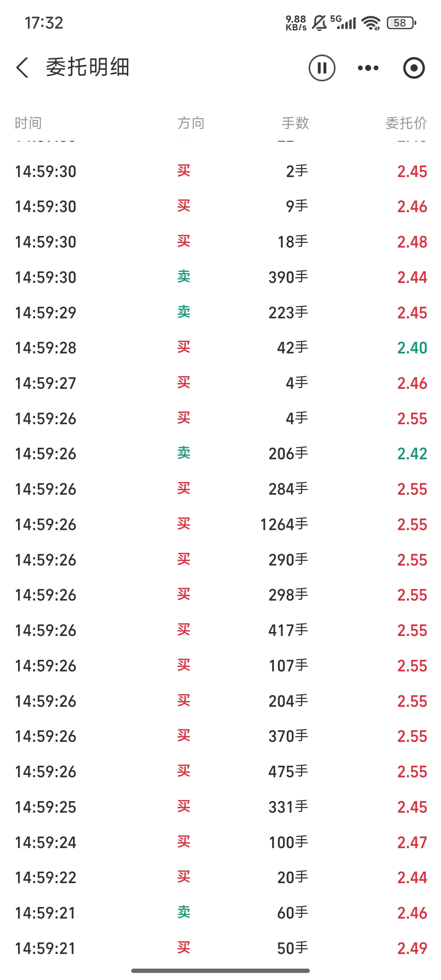Tap the 方向 column header
This screenshot has height=980, width=441.
pyautogui.click(x=191, y=123)
